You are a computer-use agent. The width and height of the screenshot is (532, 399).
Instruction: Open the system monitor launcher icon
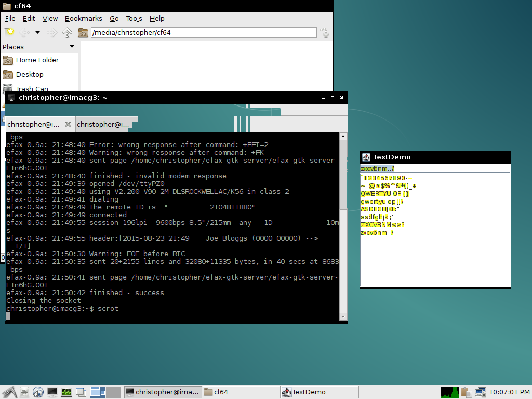pos(66,392)
